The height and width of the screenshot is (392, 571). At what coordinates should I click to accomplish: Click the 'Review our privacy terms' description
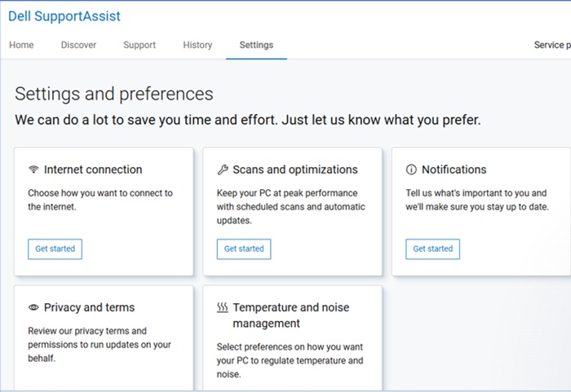point(100,345)
